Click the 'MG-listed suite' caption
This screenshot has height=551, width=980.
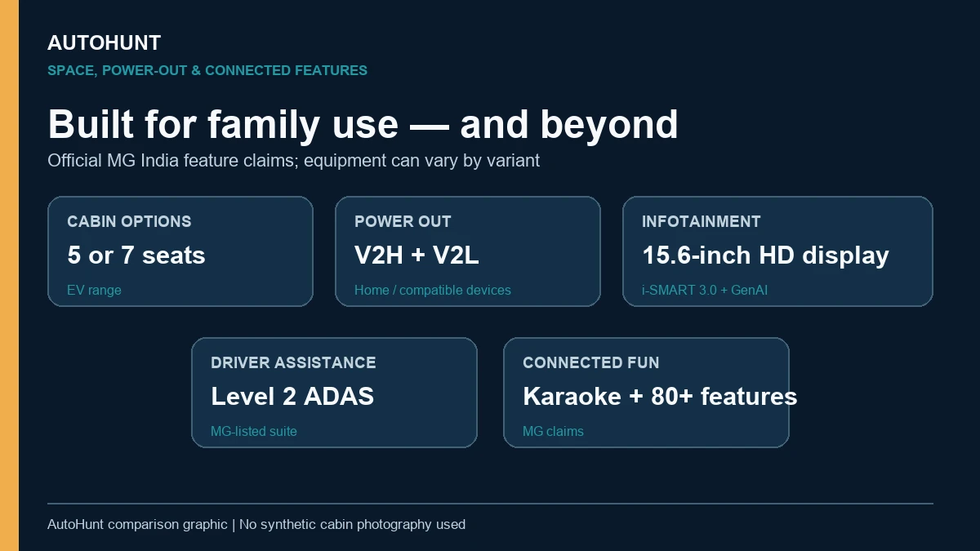(x=254, y=431)
